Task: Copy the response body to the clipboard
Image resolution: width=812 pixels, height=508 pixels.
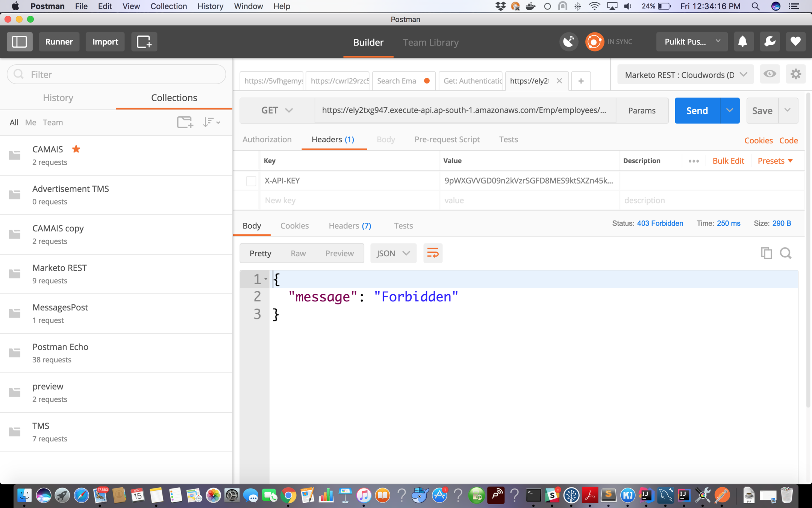Action: (x=766, y=253)
